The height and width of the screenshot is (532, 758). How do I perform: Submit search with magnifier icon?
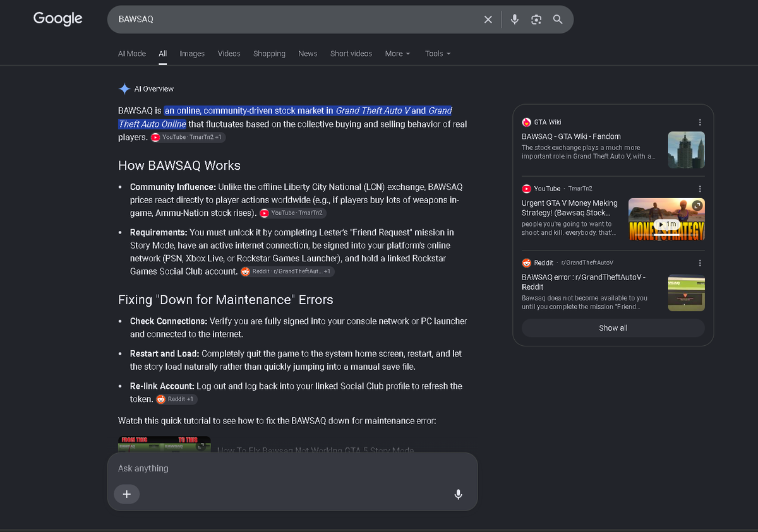(x=558, y=20)
